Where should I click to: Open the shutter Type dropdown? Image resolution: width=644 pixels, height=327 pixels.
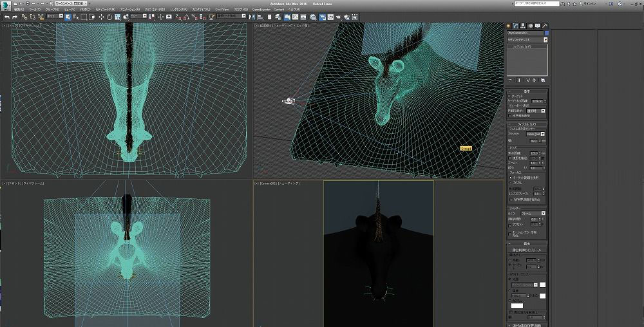(x=533, y=213)
